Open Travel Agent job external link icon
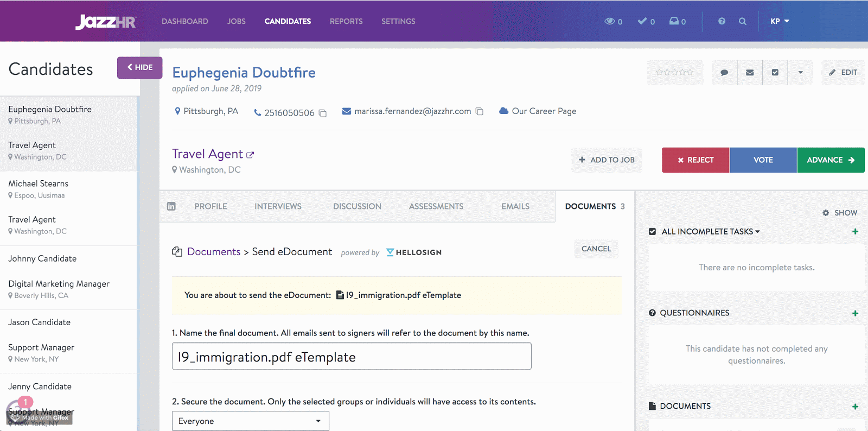 [x=250, y=155]
